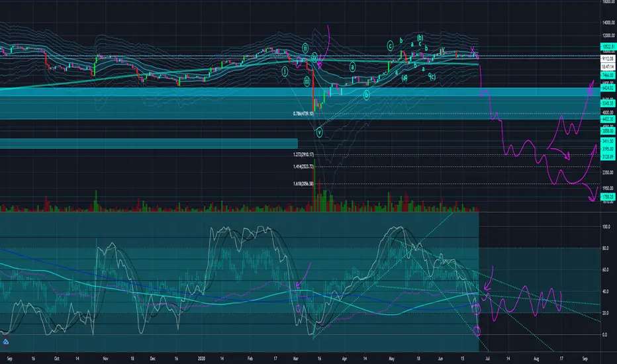
Task: Click the 0.0 oscillator scale value
Action: click(x=605, y=335)
